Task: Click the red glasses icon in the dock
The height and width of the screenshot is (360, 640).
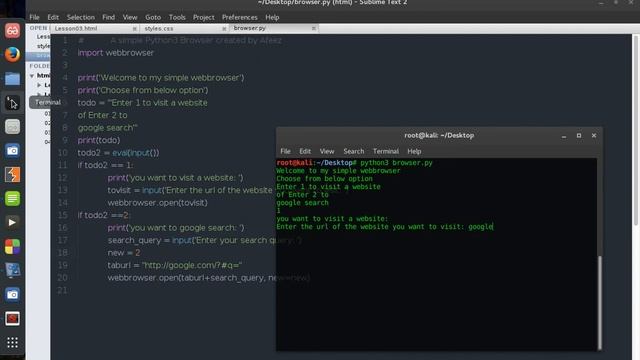Action: (x=12, y=31)
